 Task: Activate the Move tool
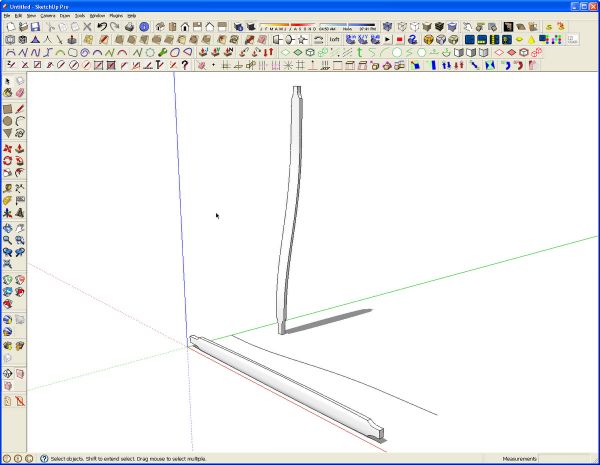click(x=7, y=148)
